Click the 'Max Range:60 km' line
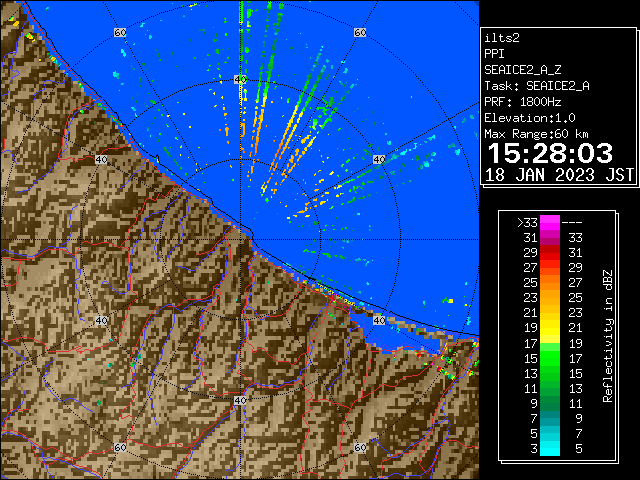 point(536,134)
